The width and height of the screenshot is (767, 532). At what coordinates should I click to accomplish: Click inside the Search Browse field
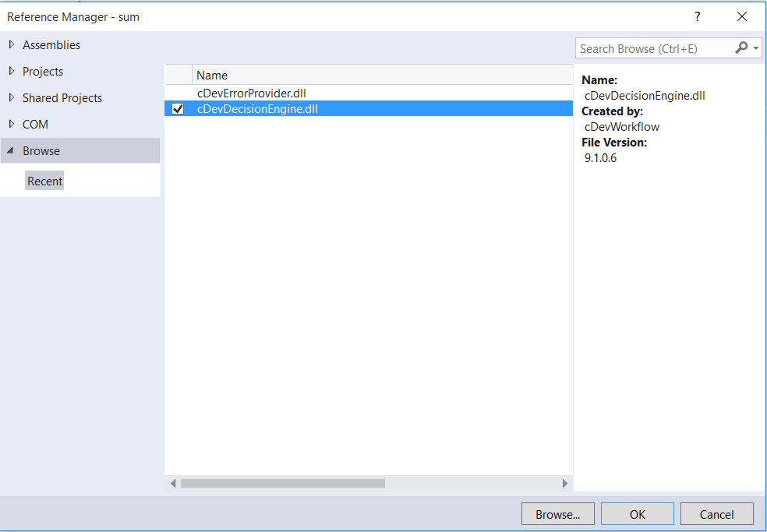(647, 48)
